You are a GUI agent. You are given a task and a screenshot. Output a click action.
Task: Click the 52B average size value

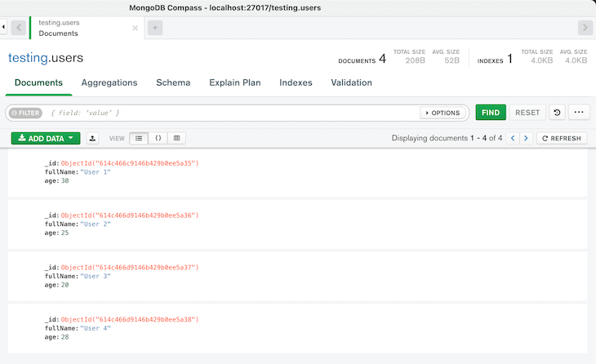coord(452,60)
